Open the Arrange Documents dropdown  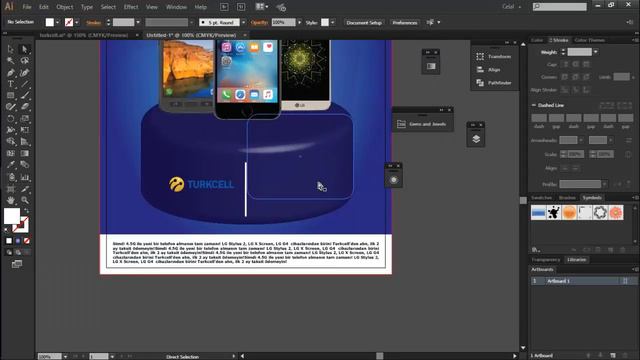point(262,7)
